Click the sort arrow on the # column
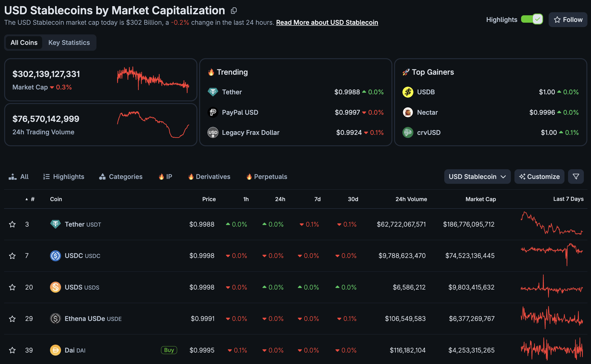Viewport: 591px width, 364px height. tap(27, 199)
